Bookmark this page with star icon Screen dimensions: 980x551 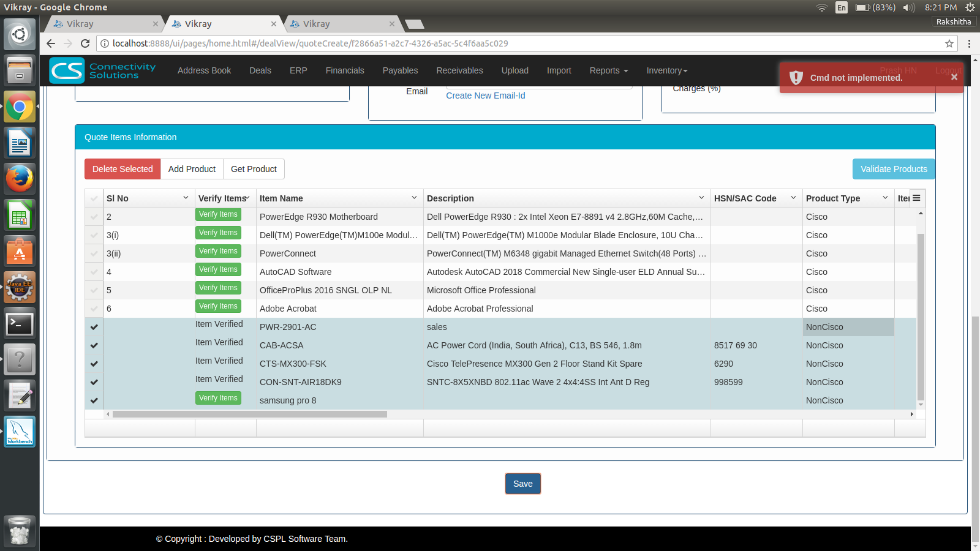click(x=949, y=43)
